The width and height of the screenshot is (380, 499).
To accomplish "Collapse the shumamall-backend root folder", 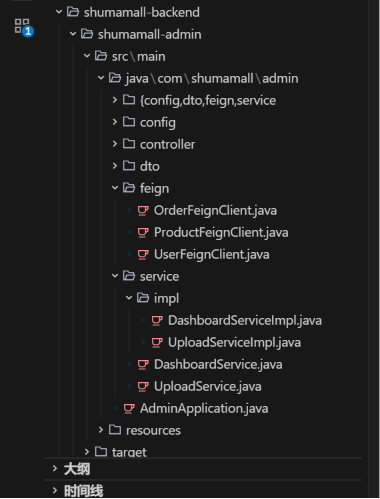I will (59, 12).
